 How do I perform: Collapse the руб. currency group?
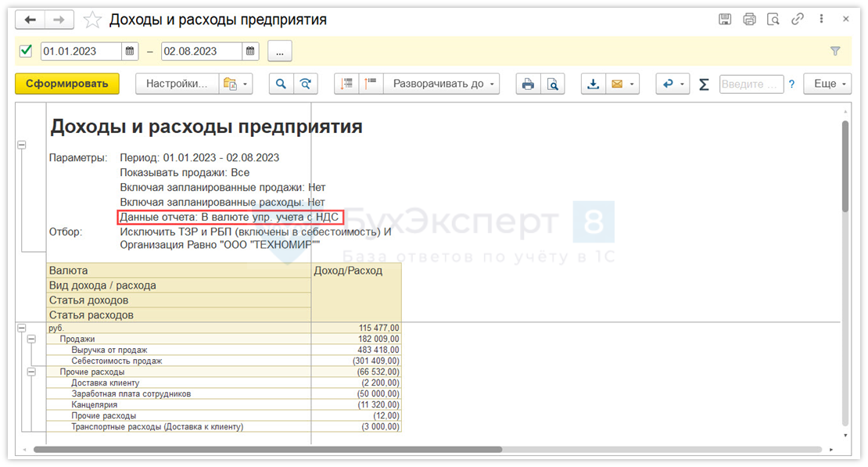[22, 329]
